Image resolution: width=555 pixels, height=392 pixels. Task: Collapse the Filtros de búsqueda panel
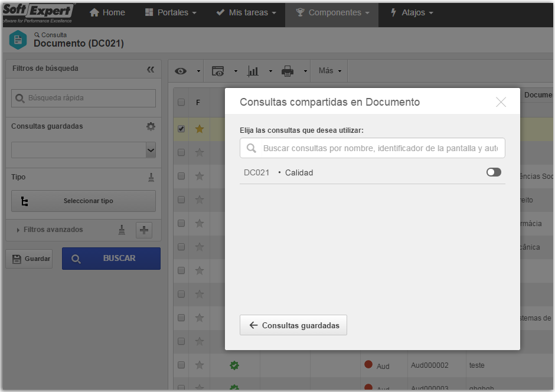151,69
